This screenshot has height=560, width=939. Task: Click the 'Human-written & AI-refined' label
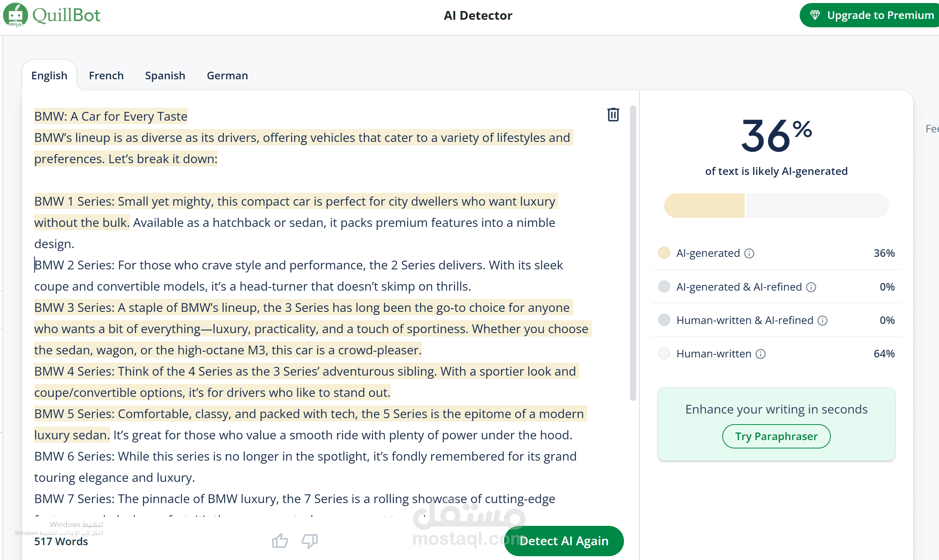point(745,320)
